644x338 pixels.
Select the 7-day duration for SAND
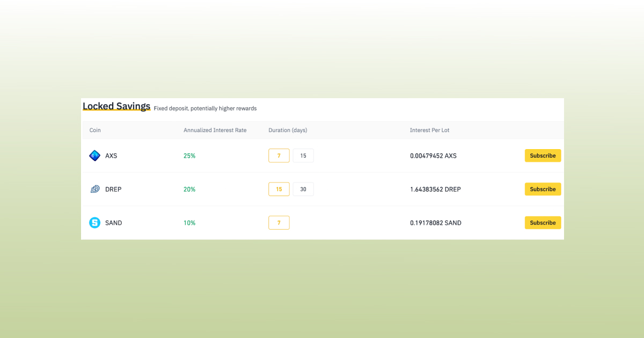click(x=279, y=222)
